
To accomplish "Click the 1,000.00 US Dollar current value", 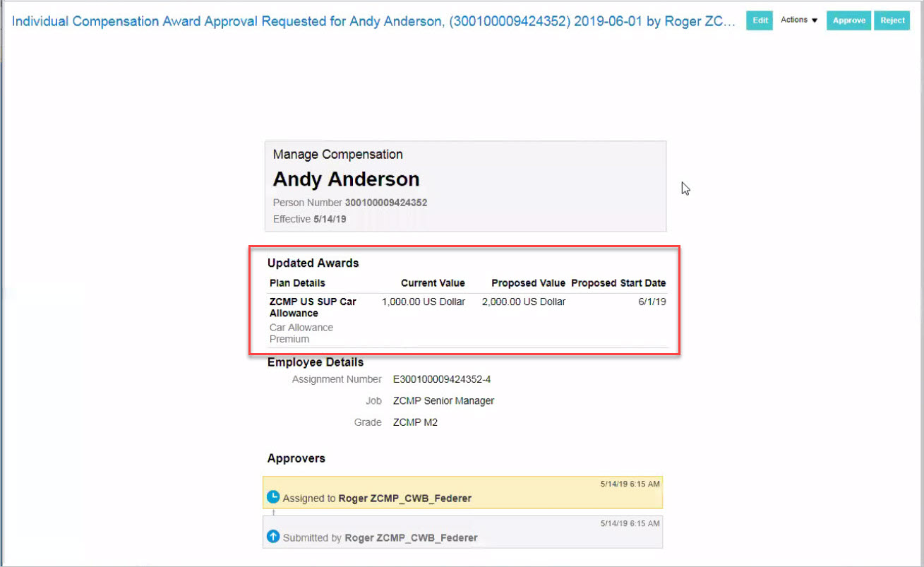I will click(424, 302).
